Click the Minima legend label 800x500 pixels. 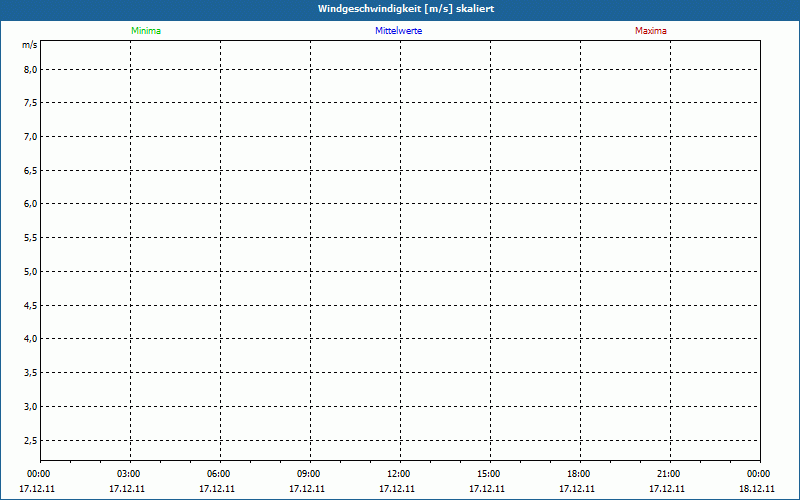pyautogui.click(x=146, y=31)
